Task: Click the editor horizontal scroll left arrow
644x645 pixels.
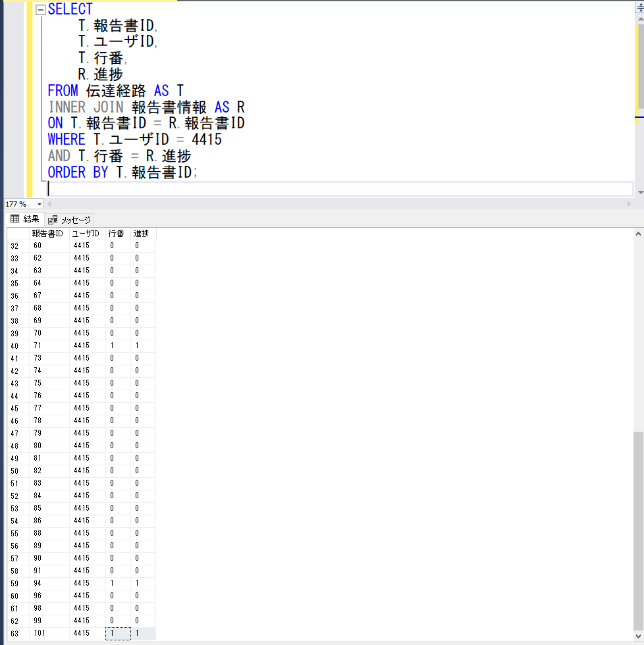Action: tap(48, 204)
